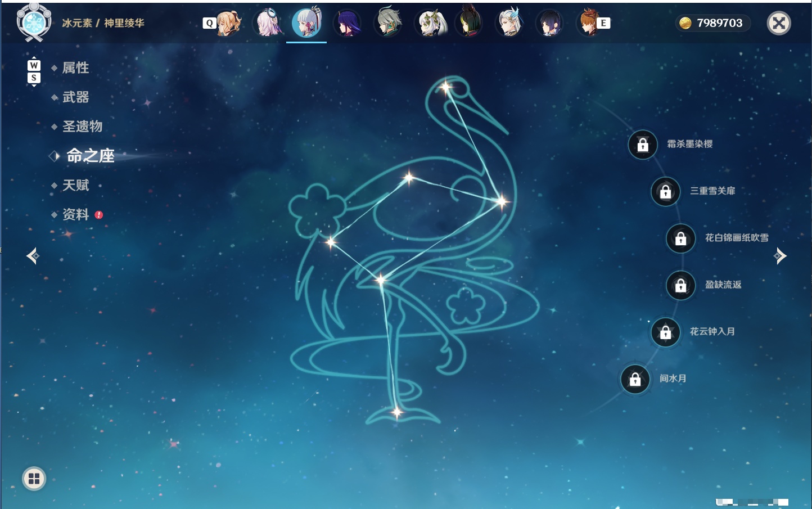
Task: Open the four-square menu icon at bottom left
Action: (34, 479)
